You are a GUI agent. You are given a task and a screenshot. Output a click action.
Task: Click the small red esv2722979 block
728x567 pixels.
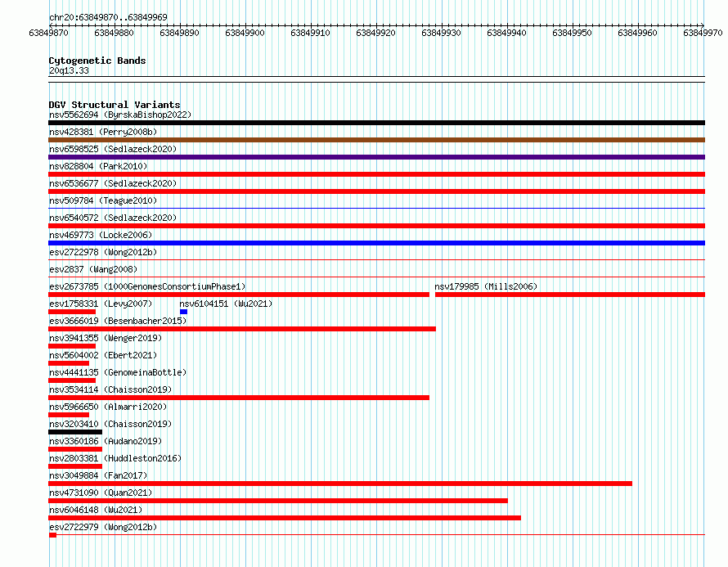[52, 535]
